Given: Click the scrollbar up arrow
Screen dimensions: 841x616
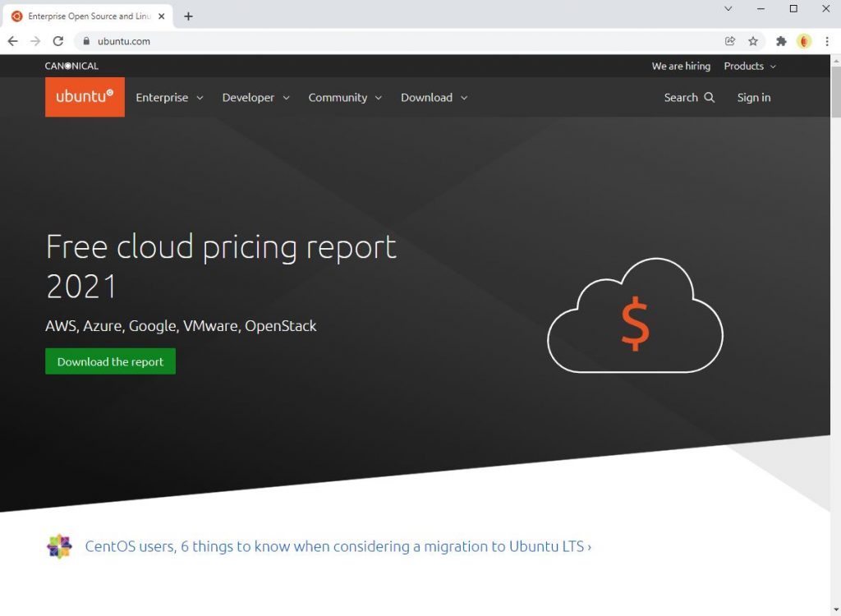Looking at the screenshot, I should (835, 61).
